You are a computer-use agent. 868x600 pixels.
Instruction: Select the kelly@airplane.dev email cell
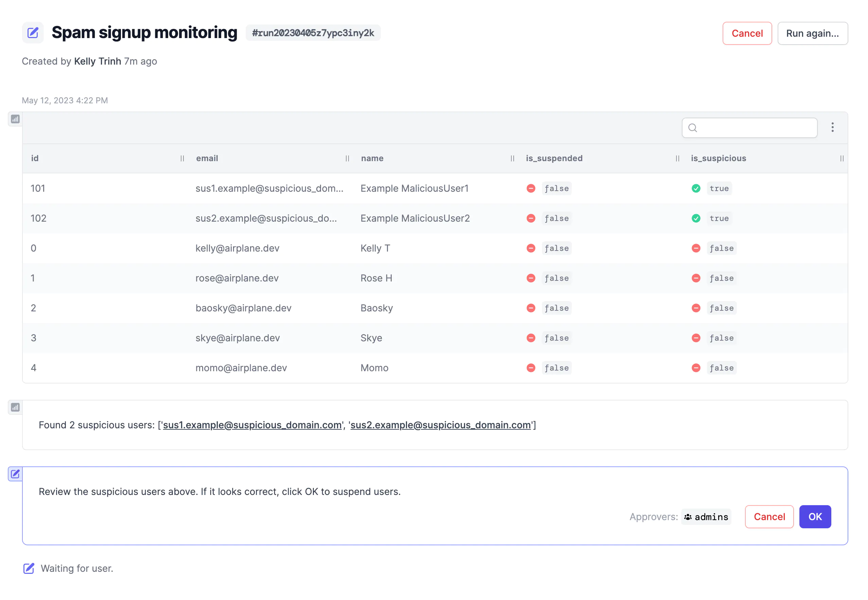click(237, 248)
